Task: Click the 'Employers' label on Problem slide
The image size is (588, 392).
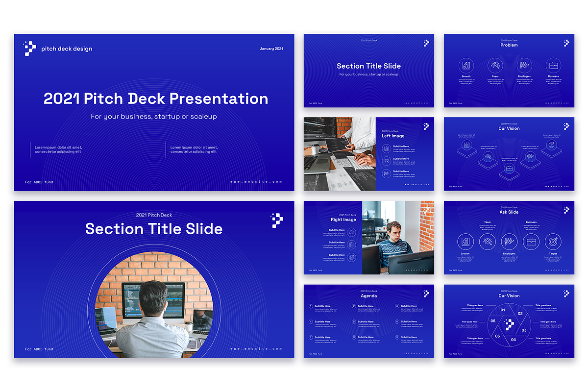Action: click(x=524, y=76)
